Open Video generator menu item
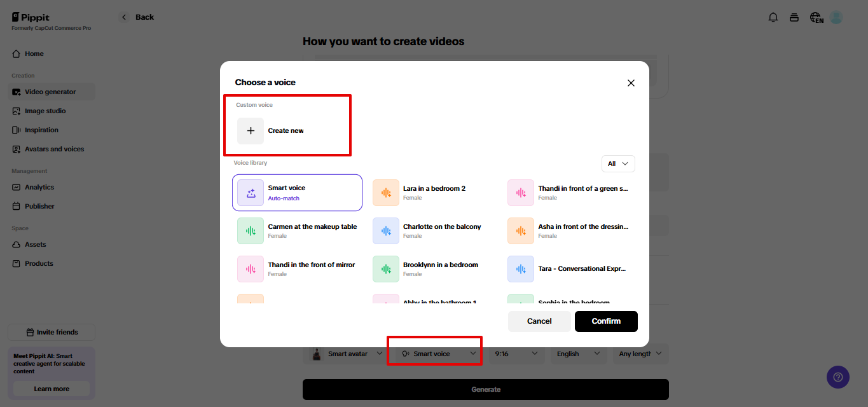868x407 pixels. (x=52, y=92)
